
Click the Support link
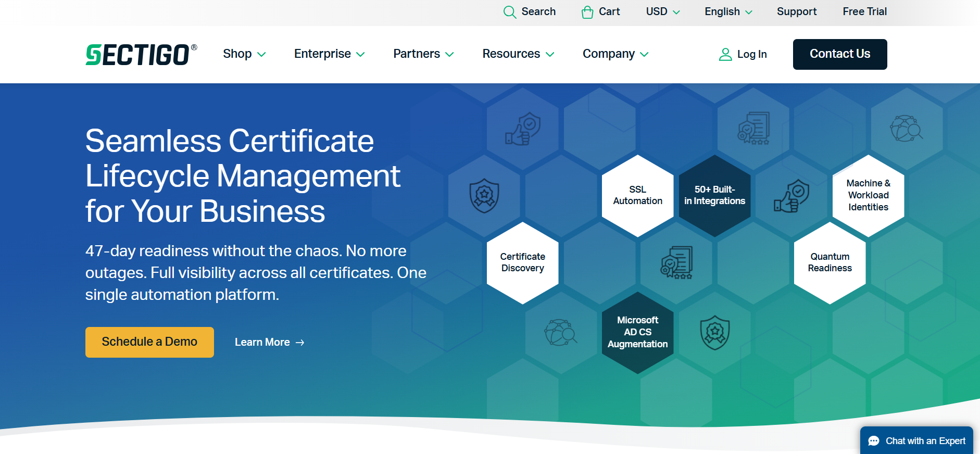coord(797,11)
